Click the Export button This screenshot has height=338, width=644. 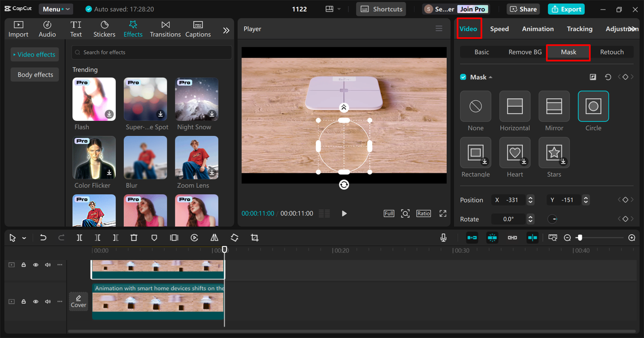(567, 9)
